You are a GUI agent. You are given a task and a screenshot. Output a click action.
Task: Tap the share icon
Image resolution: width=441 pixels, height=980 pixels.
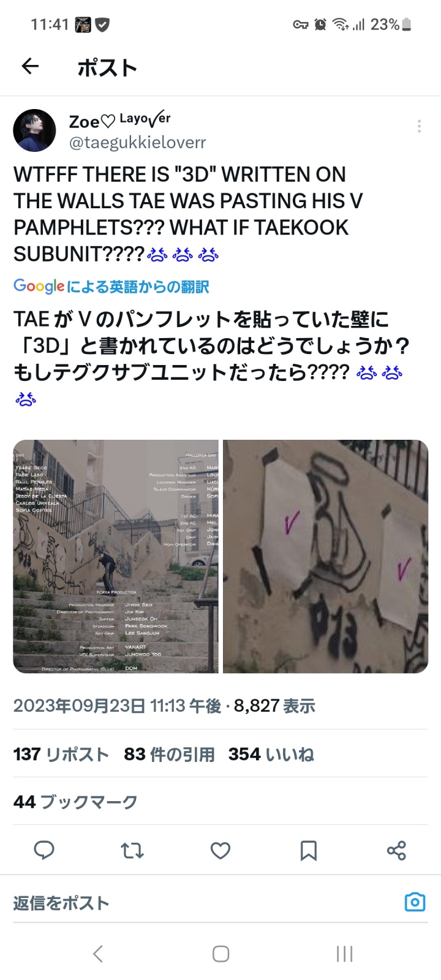[396, 850]
